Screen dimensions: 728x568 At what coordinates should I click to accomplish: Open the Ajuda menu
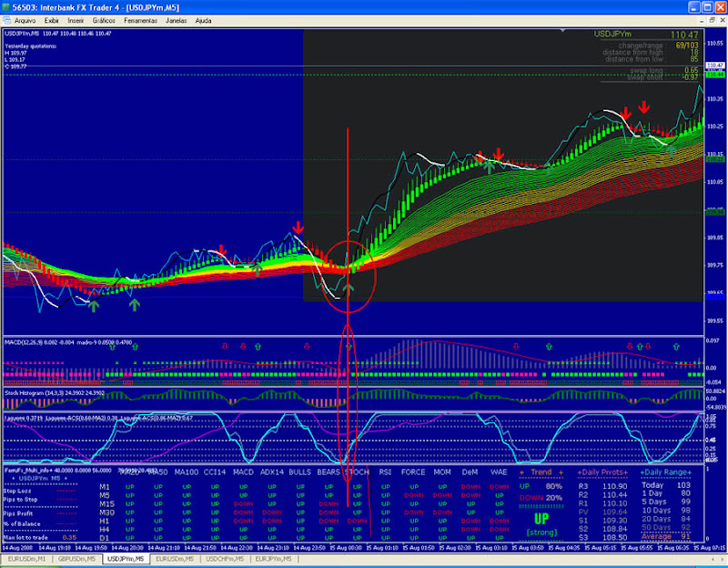click(203, 21)
